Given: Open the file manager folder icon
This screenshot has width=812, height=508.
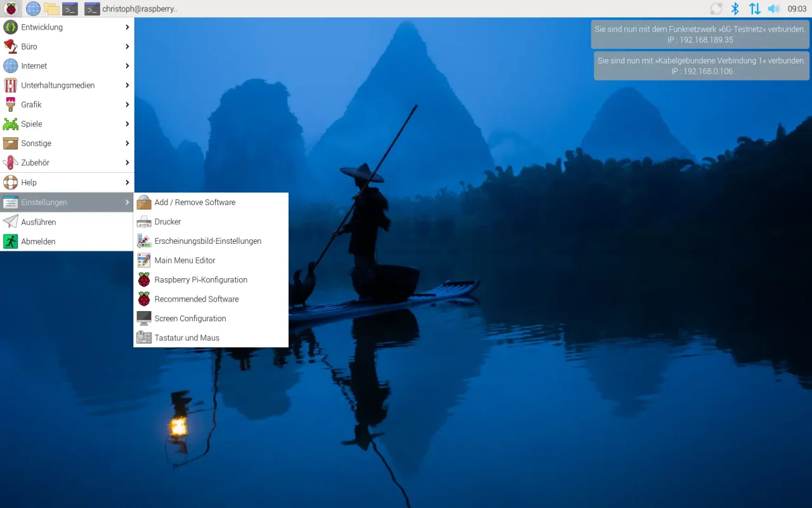Looking at the screenshot, I should pos(51,9).
